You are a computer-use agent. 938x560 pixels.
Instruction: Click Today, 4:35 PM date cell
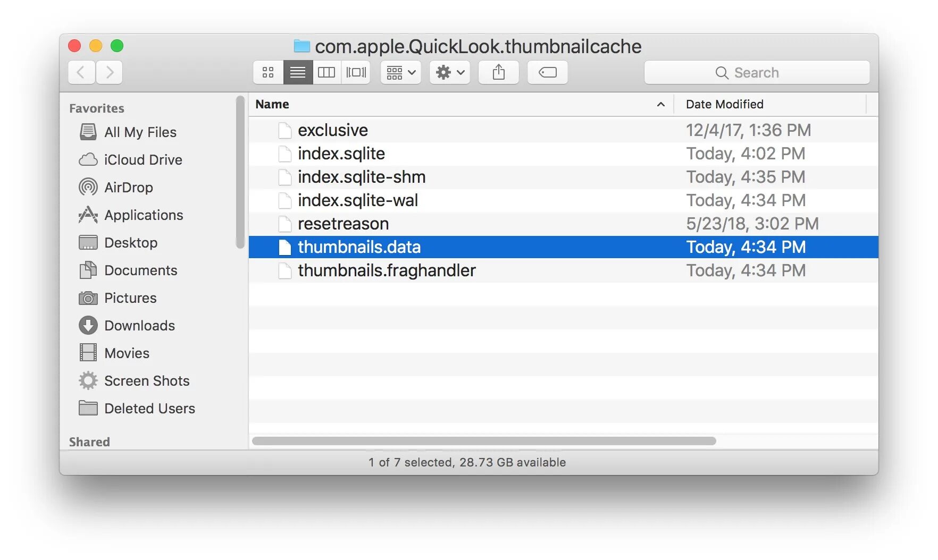click(746, 177)
